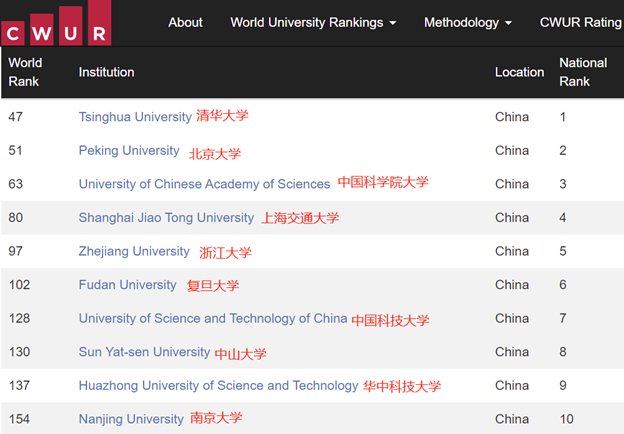624x434 pixels.
Task: Select world rank 130 cell
Action: coord(19,352)
